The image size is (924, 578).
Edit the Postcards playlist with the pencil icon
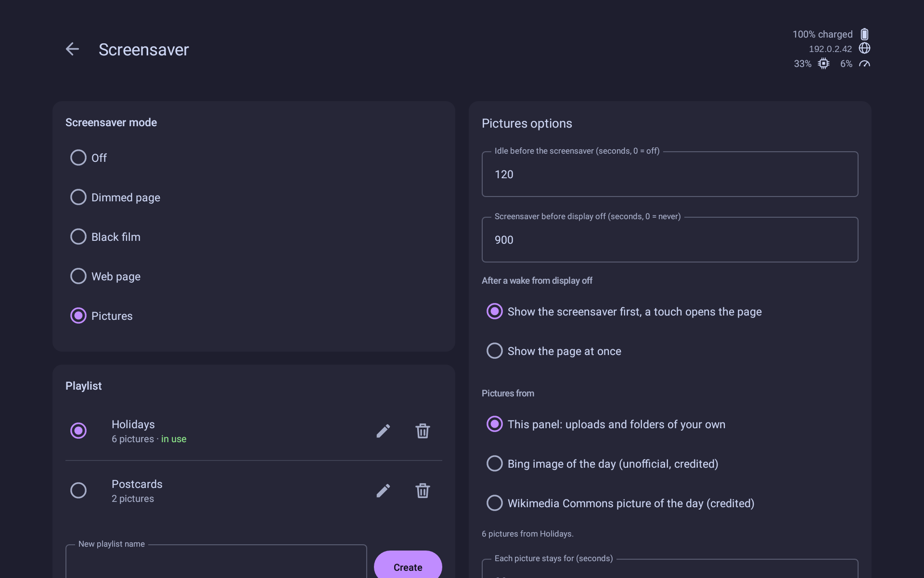click(383, 490)
